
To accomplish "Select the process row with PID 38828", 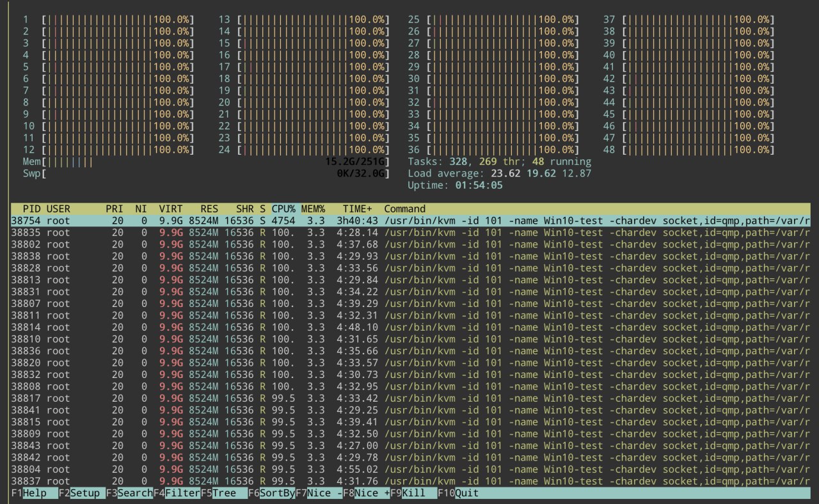I will [410, 268].
